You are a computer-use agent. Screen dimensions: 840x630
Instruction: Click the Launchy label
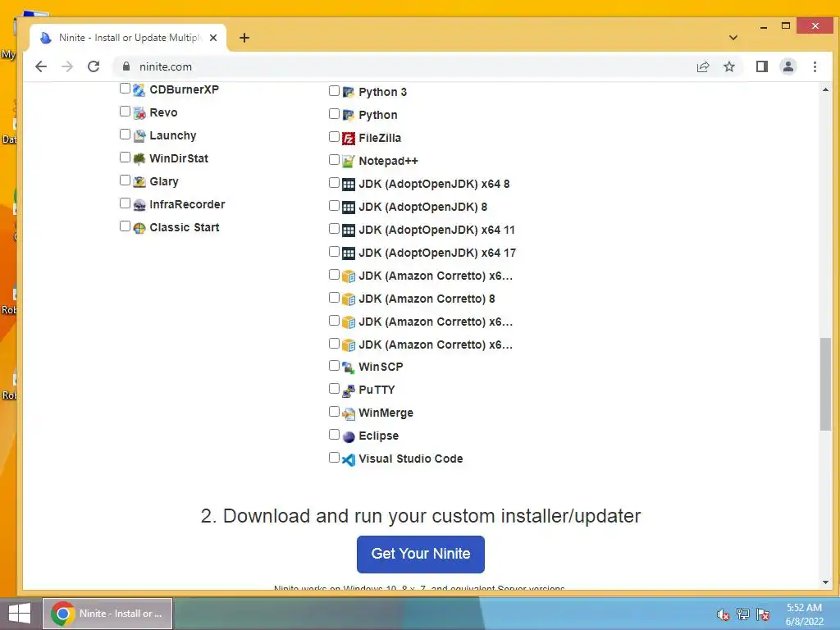[x=173, y=135]
